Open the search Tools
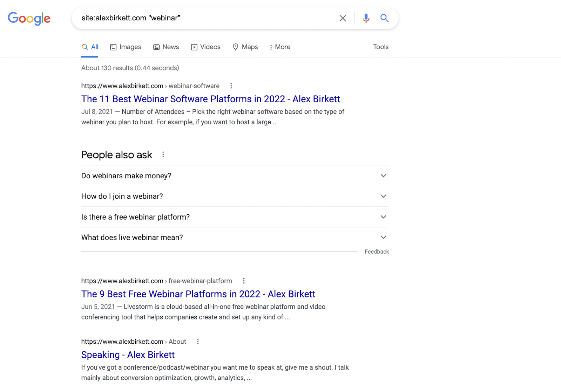The width and height of the screenshot is (561, 392). click(381, 47)
